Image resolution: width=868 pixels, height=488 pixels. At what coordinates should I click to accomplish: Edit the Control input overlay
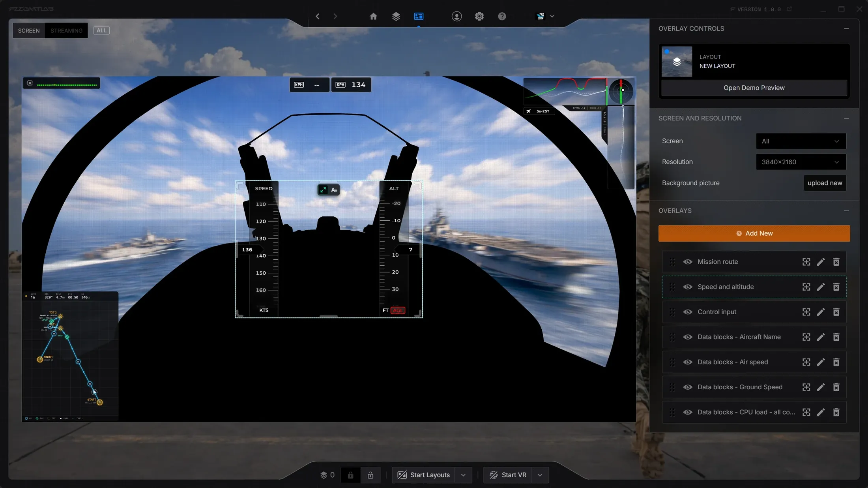coord(821,312)
